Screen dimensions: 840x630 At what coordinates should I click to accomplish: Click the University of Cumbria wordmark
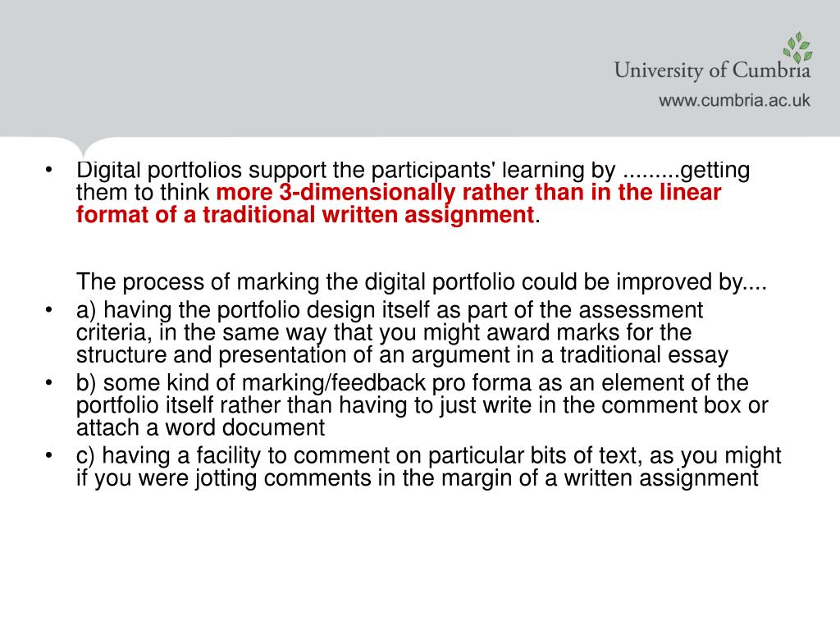712,71
